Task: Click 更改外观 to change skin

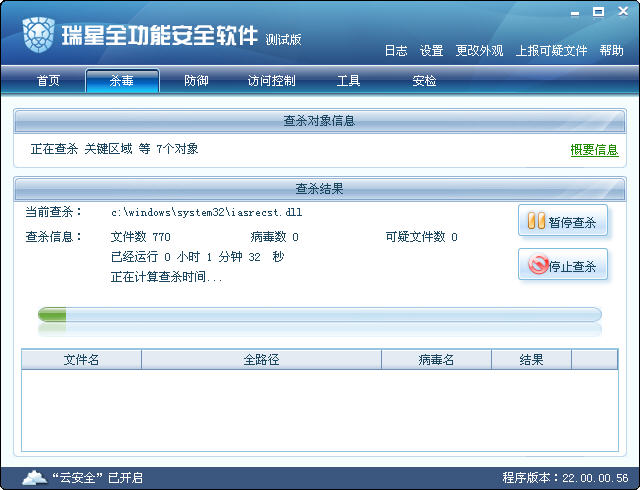Action: click(x=479, y=51)
